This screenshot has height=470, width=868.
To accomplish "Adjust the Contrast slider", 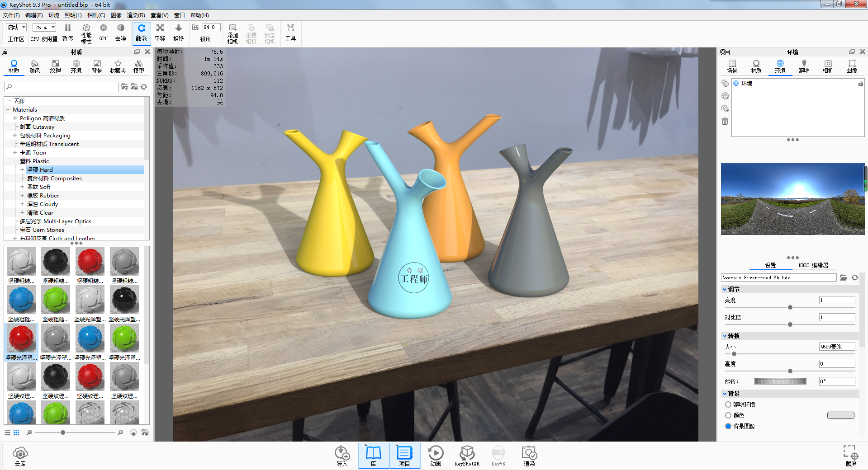I will 790,324.
